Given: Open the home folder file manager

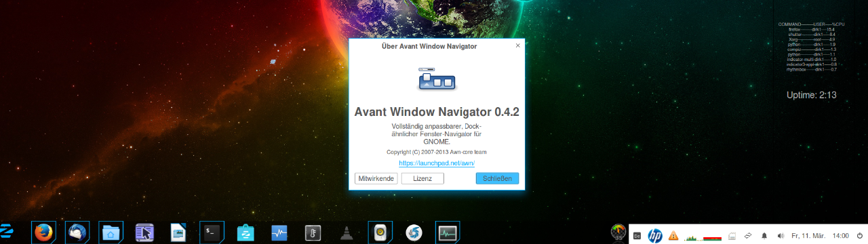Looking at the screenshot, I should coord(111,232).
